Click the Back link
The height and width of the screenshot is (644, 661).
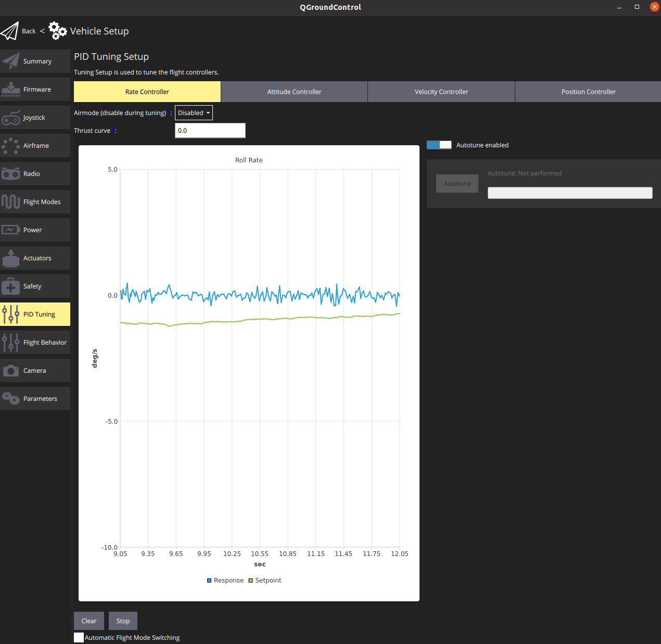click(x=29, y=31)
